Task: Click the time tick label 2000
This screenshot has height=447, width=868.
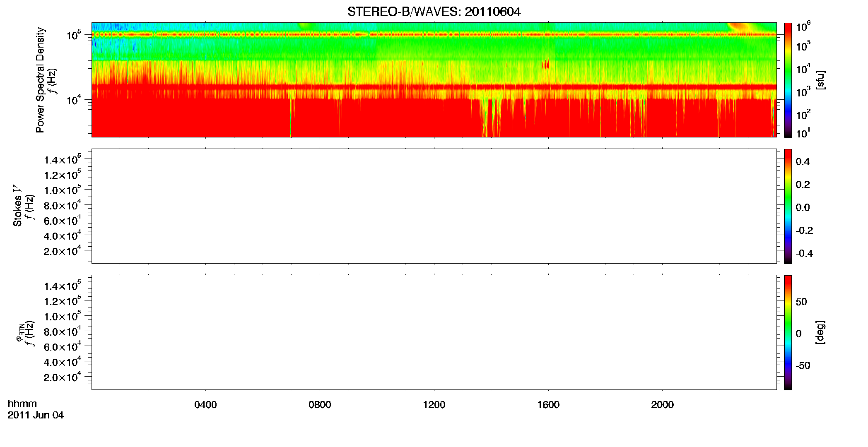Action: [x=662, y=405]
